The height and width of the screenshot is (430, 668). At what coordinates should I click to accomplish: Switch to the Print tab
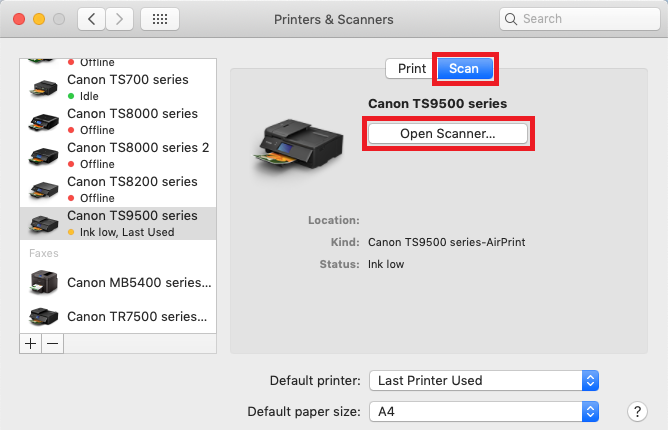(x=411, y=69)
